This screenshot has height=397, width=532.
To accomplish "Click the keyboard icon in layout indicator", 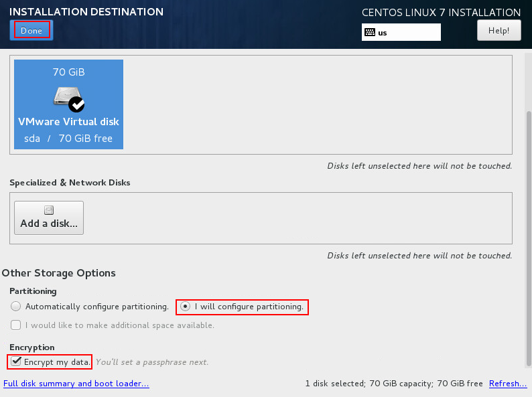I will 369,32.
